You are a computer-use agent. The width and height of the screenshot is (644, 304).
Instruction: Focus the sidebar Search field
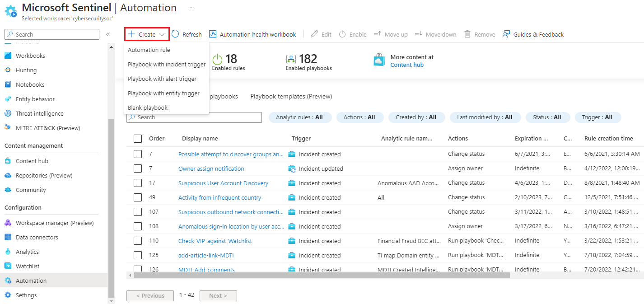pos(52,34)
